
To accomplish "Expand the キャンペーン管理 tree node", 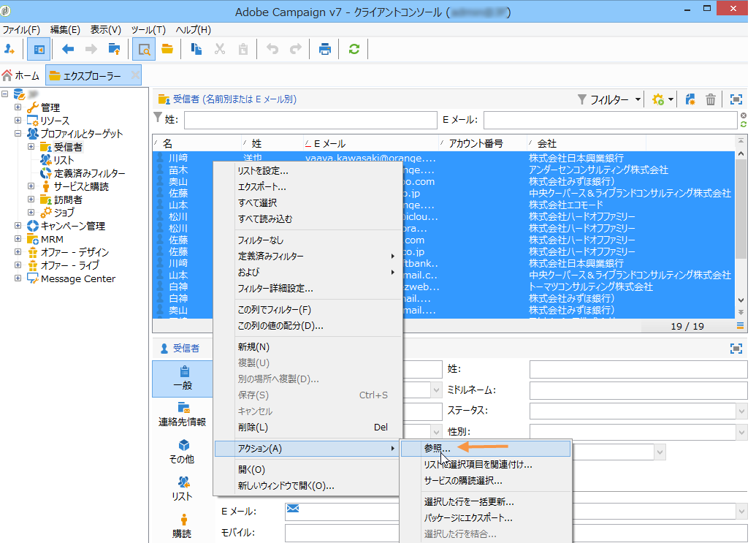I will 18,225.
